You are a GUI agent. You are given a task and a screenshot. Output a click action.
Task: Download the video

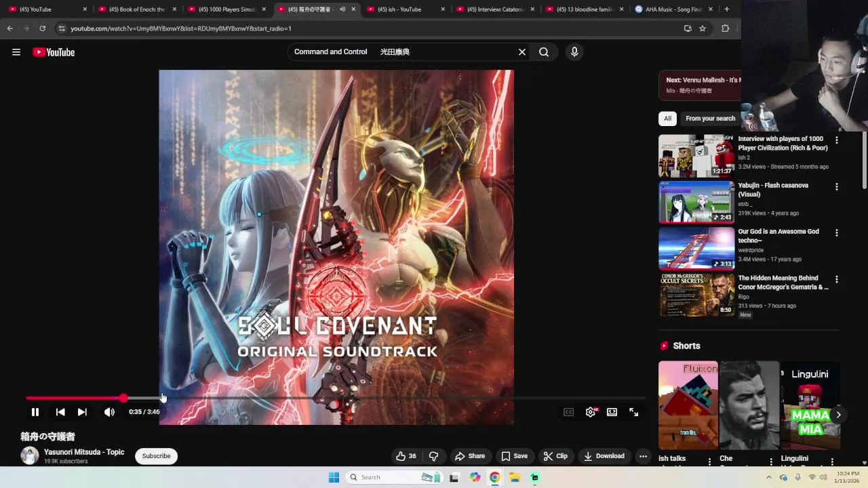[604, 456]
